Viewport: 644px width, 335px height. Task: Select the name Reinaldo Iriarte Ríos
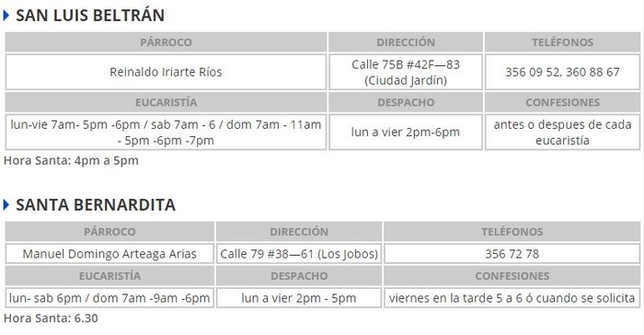point(166,72)
